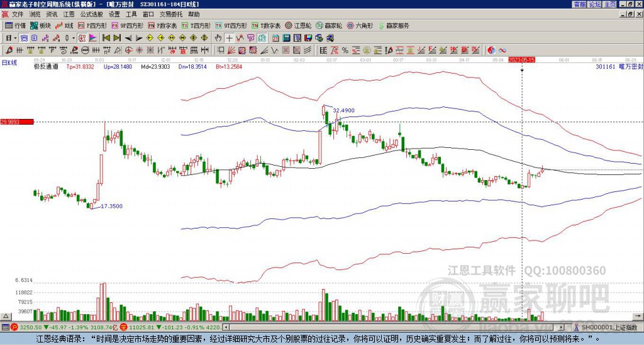Screen dimensions: 644x345
Task: Open the candlestick style dropdown arrow
Action: (x=74, y=38)
